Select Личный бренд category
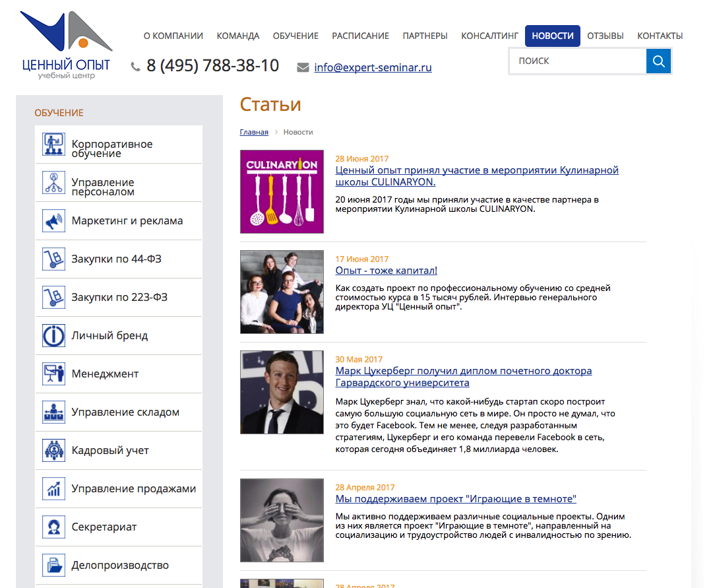The height and width of the screenshot is (588, 713). click(x=119, y=335)
